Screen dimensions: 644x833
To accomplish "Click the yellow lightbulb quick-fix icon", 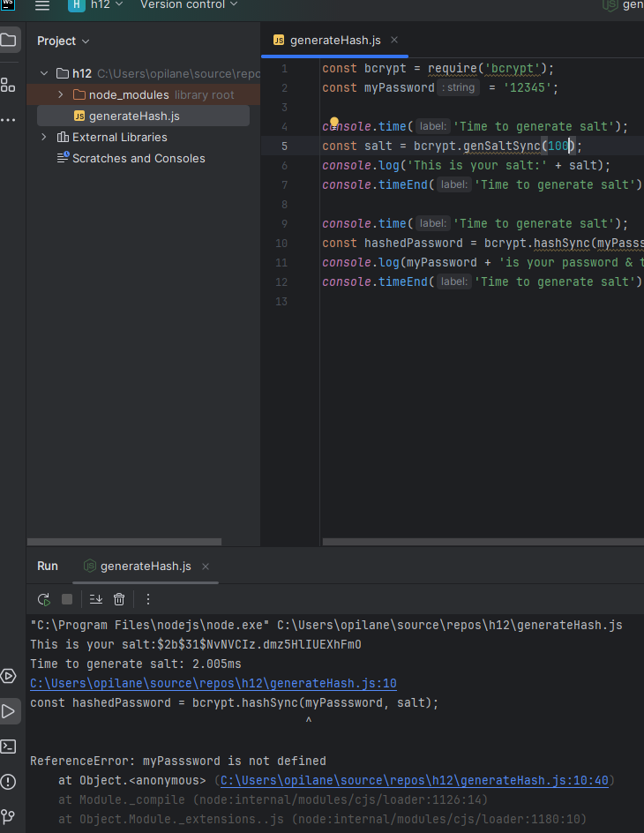I will 334,122.
